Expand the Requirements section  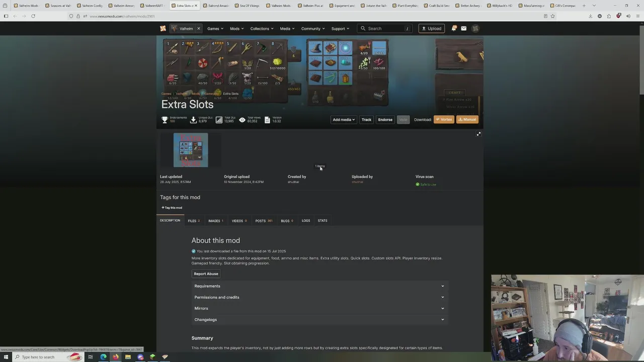pyautogui.click(x=319, y=286)
